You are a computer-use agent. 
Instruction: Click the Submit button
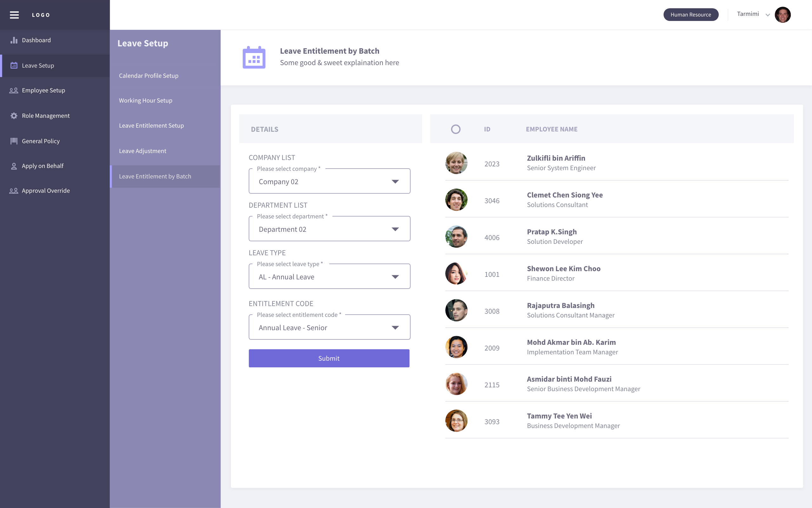click(329, 358)
